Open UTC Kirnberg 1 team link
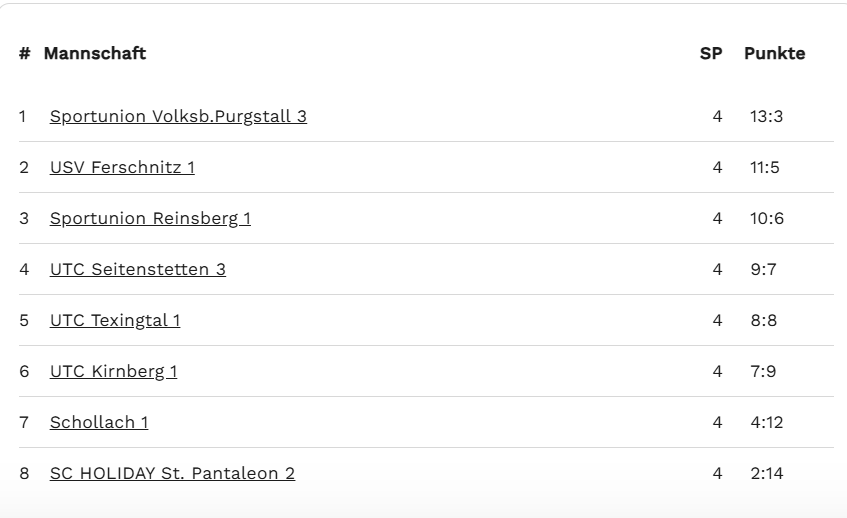 tap(113, 371)
